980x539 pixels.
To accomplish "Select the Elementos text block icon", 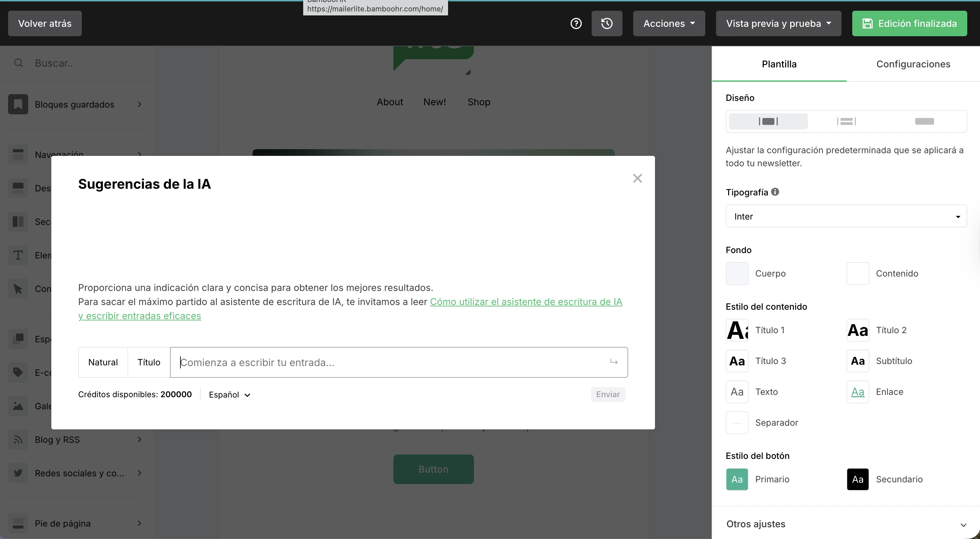I will pos(17,255).
